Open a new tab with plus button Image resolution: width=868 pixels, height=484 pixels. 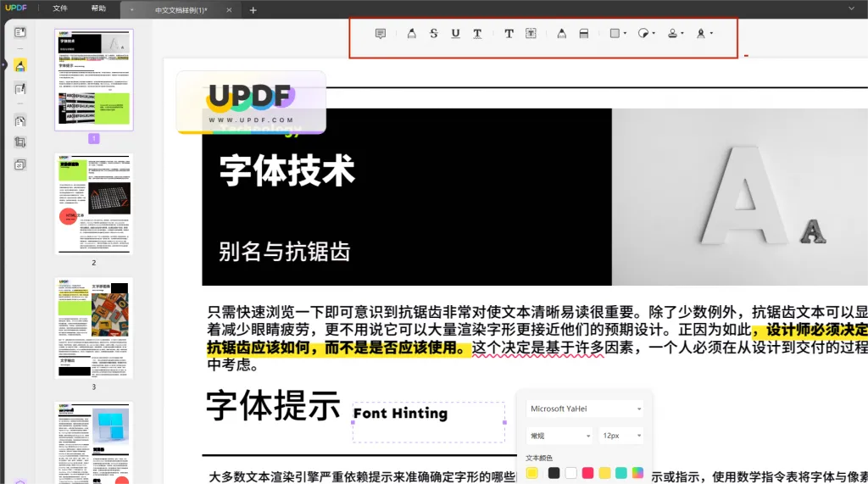click(253, 10)
